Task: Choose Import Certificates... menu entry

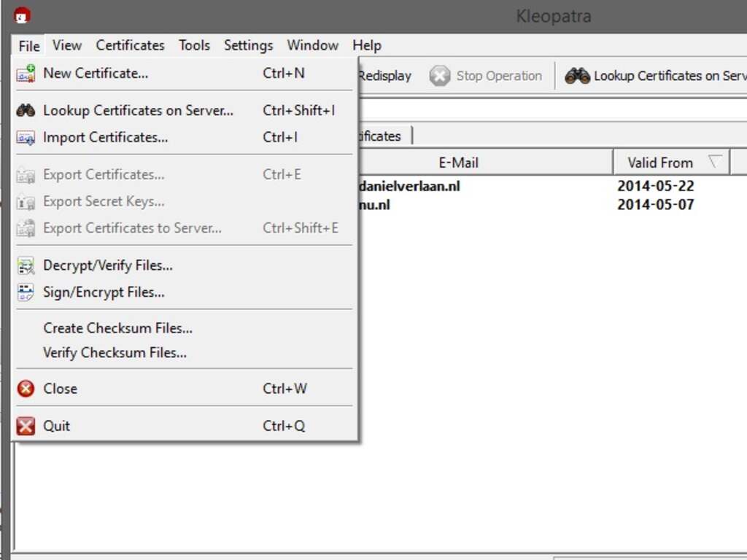Action: click(x=185, y=137)
